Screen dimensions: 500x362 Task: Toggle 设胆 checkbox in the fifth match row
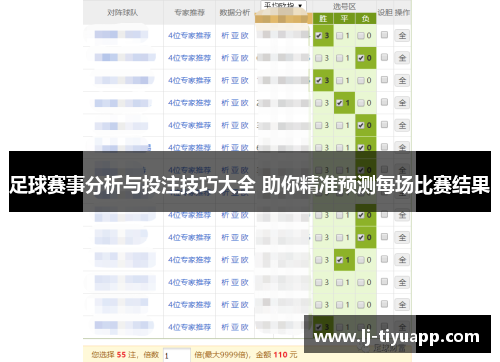click(384, 124)
